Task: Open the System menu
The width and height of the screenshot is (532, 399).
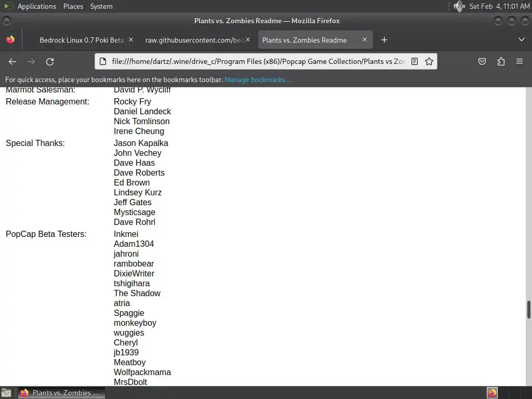Action: [x=101, y=6]
